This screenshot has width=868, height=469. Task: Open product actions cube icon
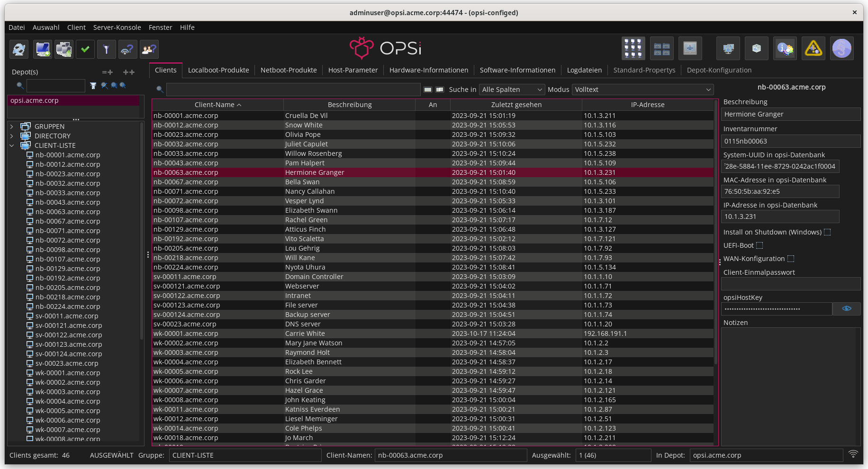tap(756, 48)
